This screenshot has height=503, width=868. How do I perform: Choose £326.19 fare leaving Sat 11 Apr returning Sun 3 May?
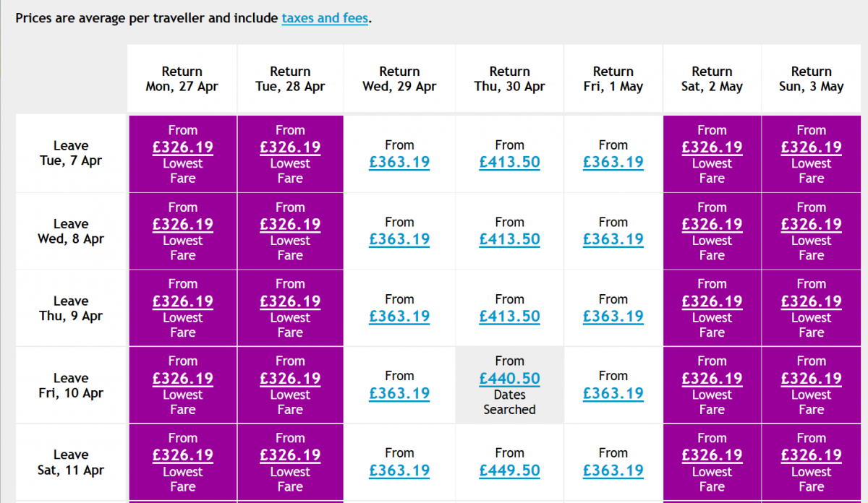click(x=812, y=455)
